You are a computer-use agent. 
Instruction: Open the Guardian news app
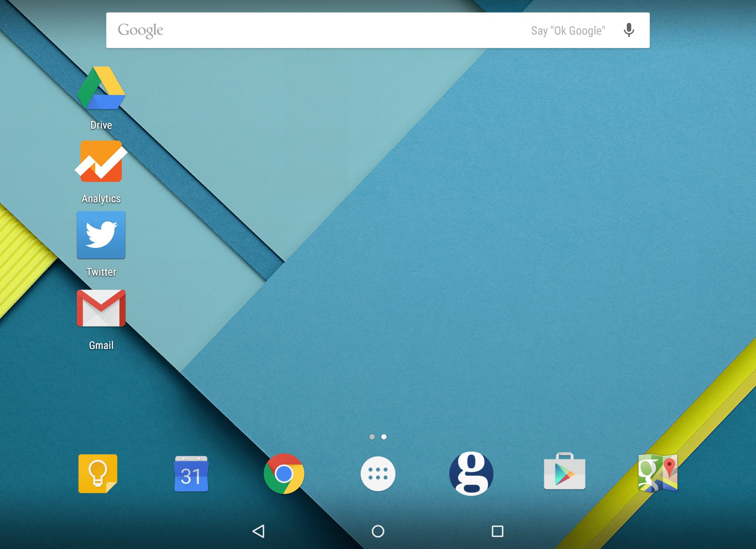pyautogui.click(x=471, y=474)
